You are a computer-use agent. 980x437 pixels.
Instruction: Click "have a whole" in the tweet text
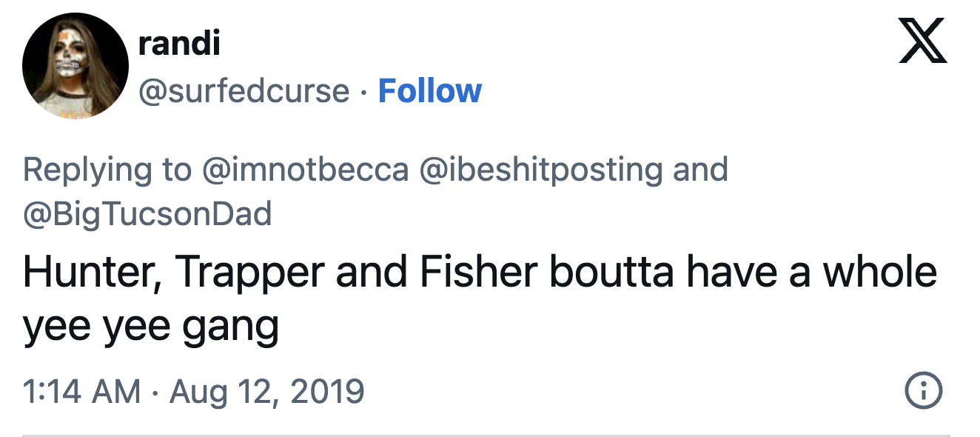811,273
